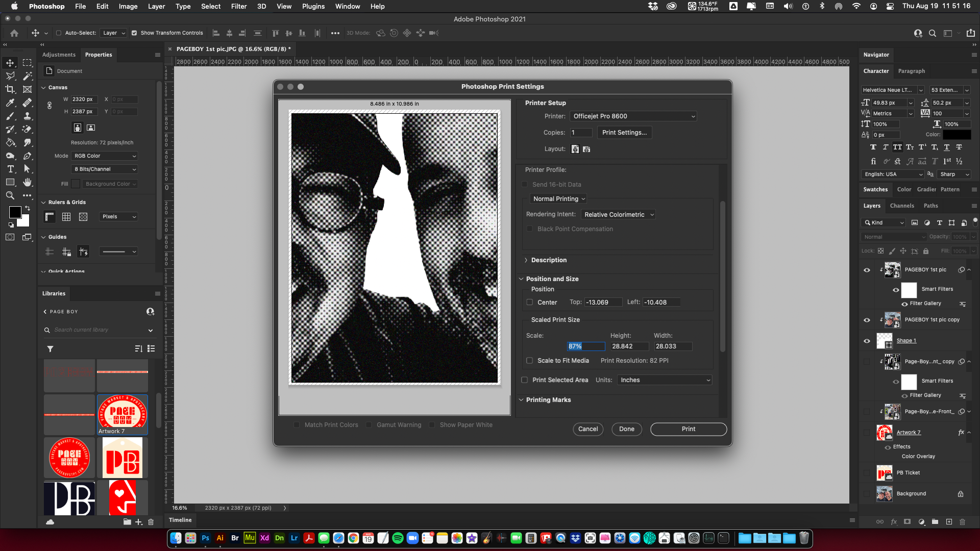Select the Eyedropper tool

click(x=10, y=103)
